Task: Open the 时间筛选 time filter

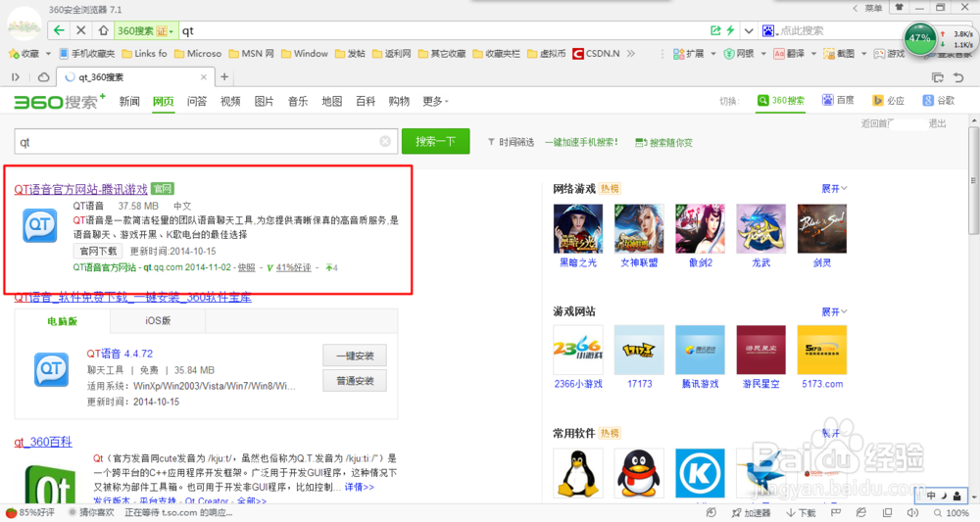Action: click(x=512, y=142)
